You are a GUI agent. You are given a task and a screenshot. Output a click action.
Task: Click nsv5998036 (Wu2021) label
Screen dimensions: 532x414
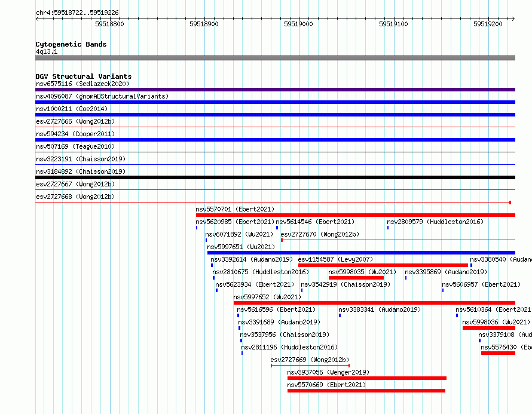click(496, 322)
